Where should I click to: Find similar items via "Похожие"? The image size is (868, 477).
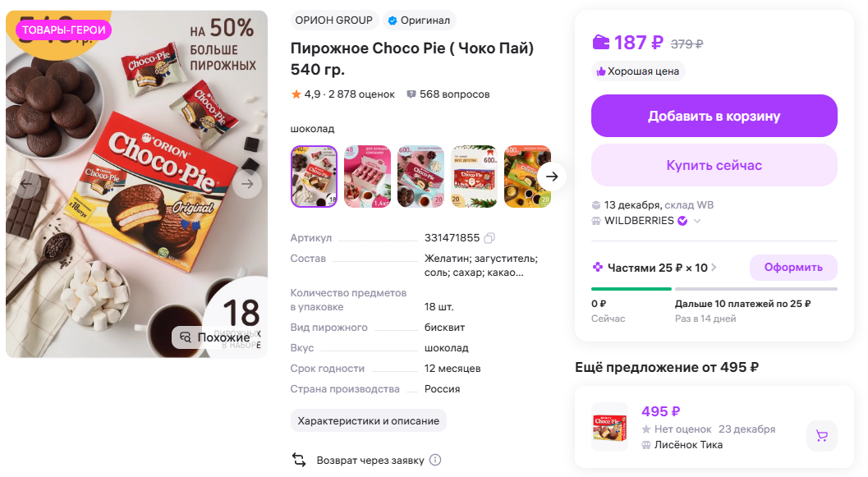click(x=215, y=337)
